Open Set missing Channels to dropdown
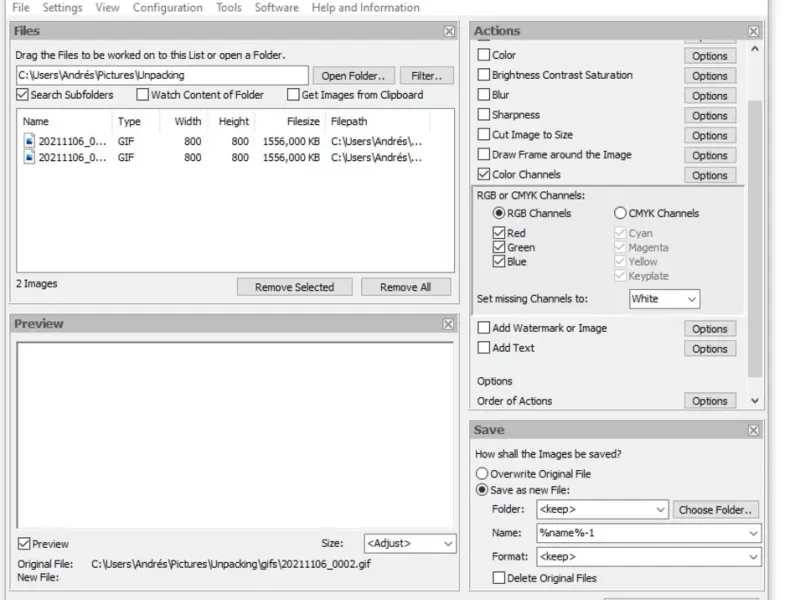Image resolution: width=800 pixels, height=600 pixels. [x=664, y=299]
